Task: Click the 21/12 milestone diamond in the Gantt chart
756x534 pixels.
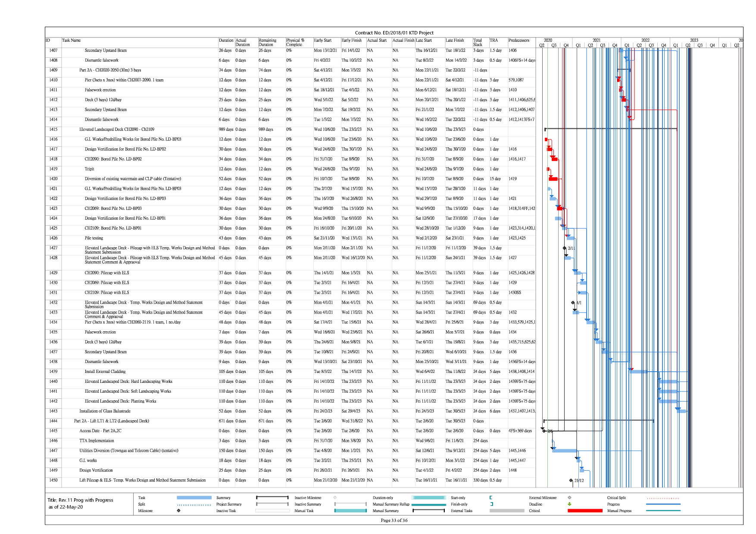Action: coord(571,480)
